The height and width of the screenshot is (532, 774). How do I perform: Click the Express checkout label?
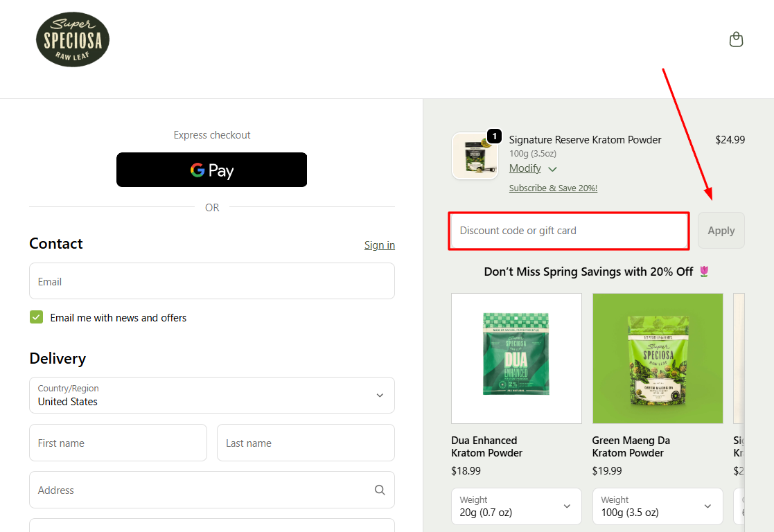point(212,134)
